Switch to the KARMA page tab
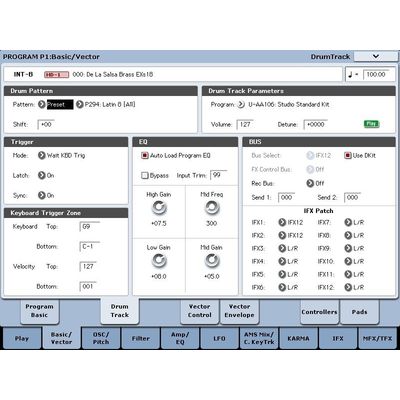 [x=298, y=338]
